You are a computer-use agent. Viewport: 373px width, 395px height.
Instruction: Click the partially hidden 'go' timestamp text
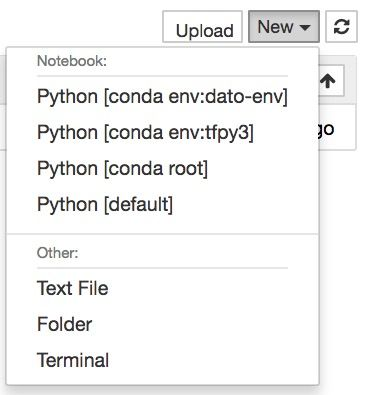pyautogui.click(x=327, y=129)
